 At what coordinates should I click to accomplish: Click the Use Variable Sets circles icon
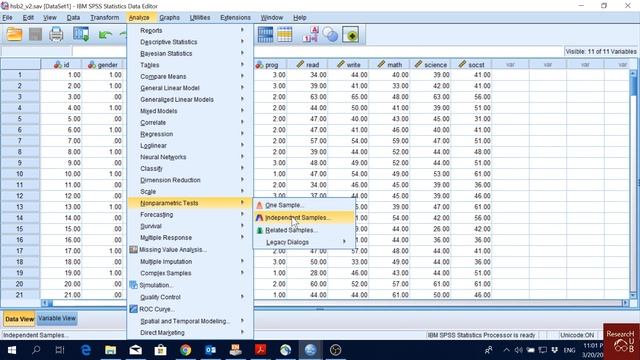[330, 35]
